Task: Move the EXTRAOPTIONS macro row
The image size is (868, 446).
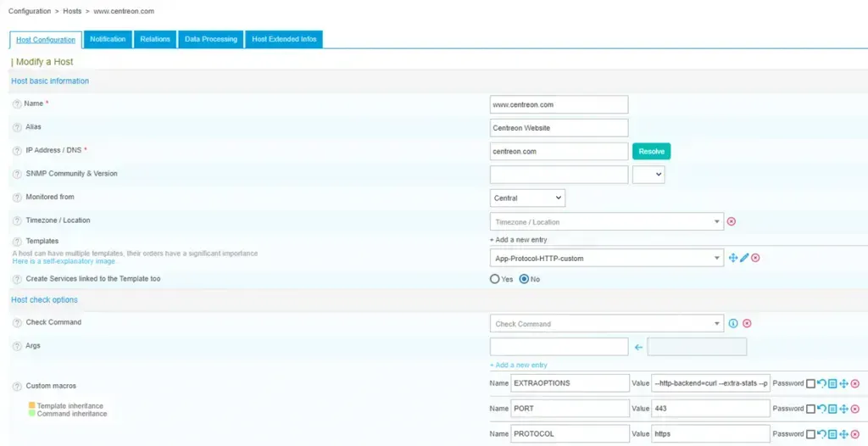Action: (x=843, y=383)
